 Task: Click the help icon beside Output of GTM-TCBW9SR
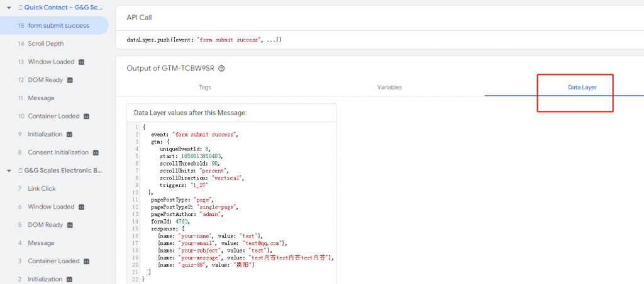(221, 69)
